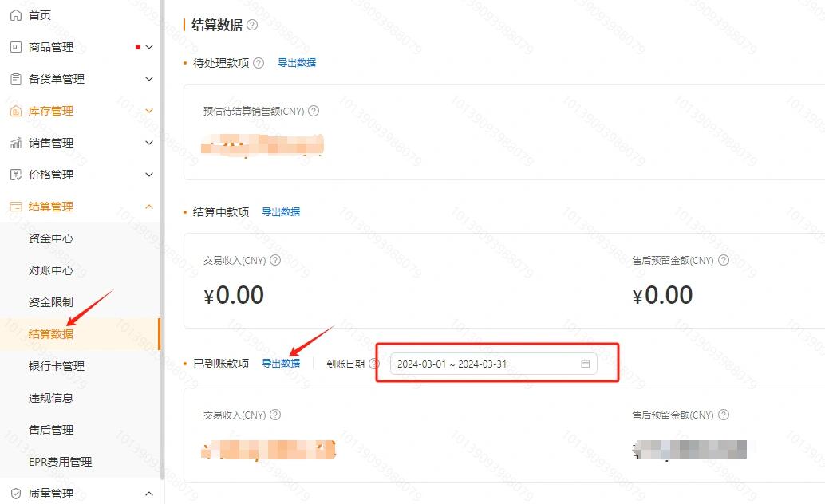Open the calendar icon in date range field

(585, 364)
